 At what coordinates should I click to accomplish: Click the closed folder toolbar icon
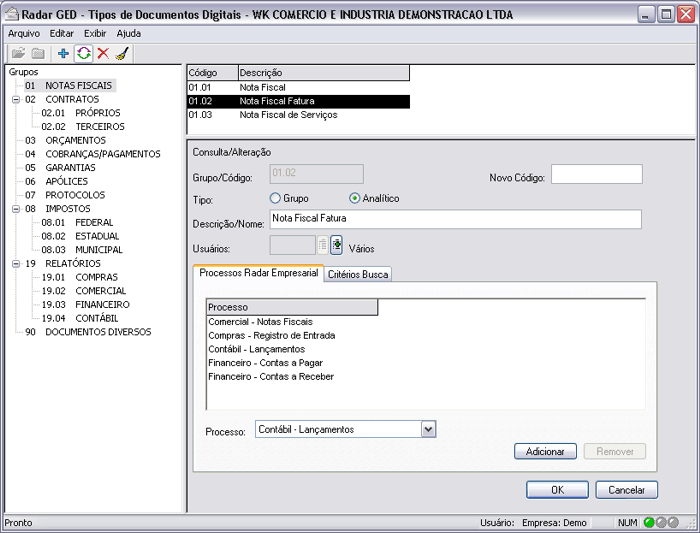(38, 53)
